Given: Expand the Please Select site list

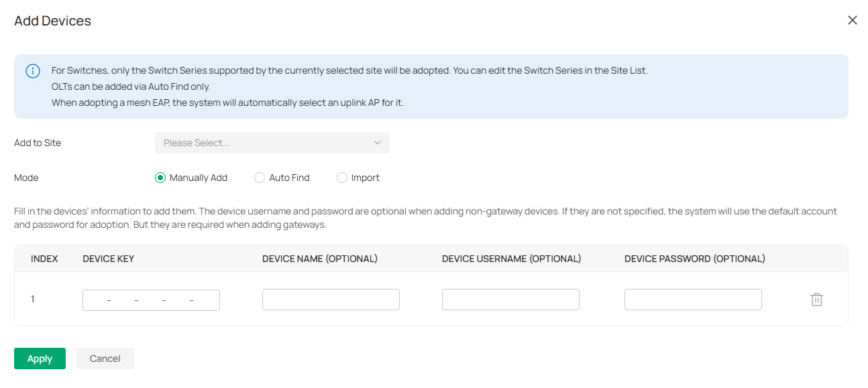Looking at the screenshot, I should tap(272, 143).
